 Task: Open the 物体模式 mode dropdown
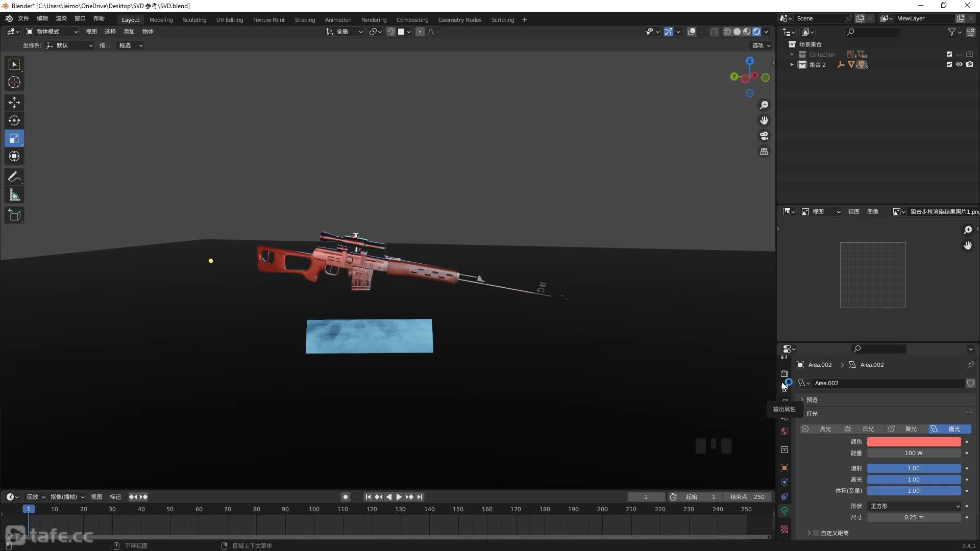(52, 32)
